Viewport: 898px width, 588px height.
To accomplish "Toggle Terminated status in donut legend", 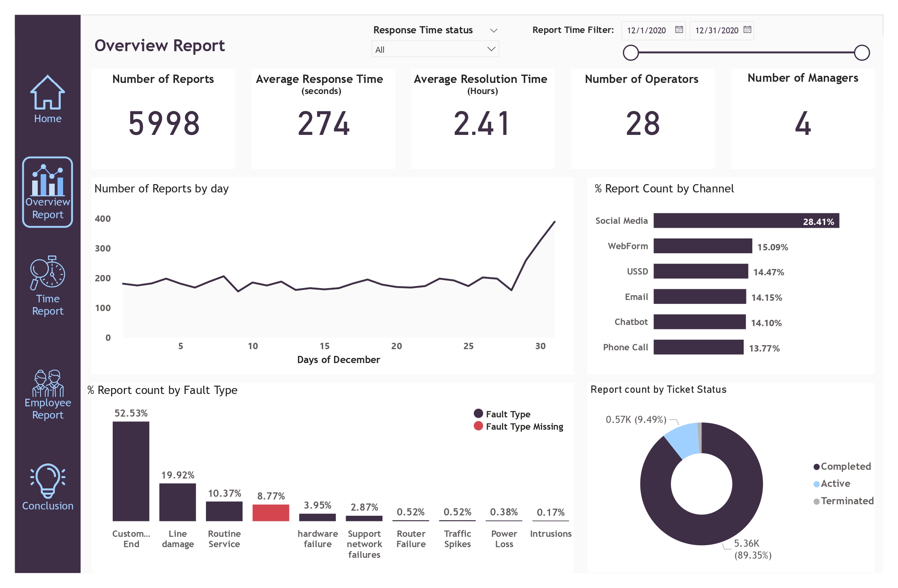I will 846,501.
